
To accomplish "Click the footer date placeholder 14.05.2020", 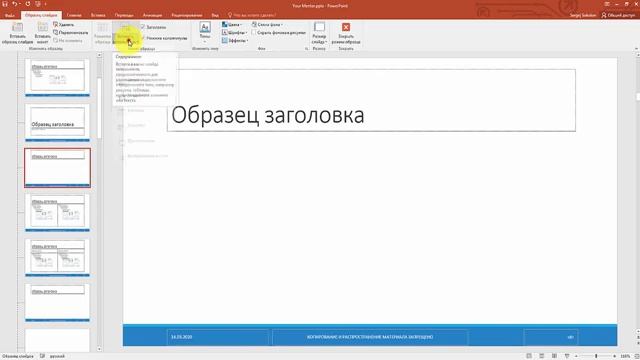I will (x=218, y=337).
